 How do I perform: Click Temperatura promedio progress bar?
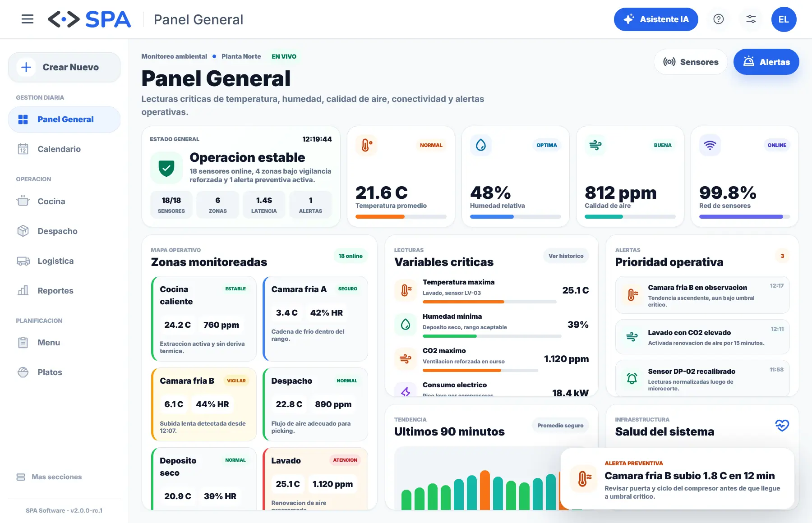pos(401,217)
